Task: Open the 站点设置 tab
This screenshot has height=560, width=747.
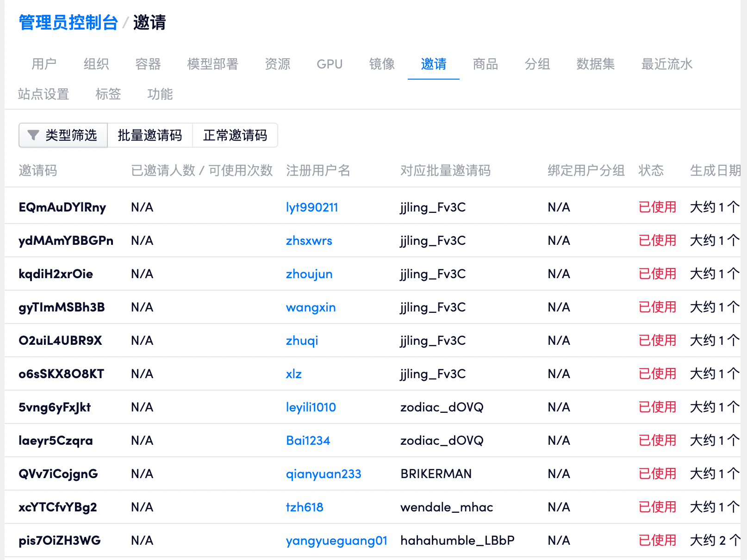Action: [44, 94]
